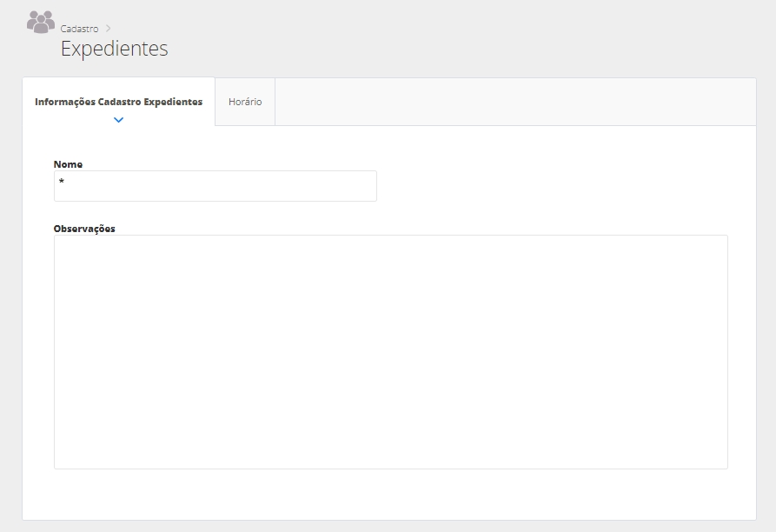The height and width of the screenshot is (532, 776).
Task: Go back to Cadastro via the breadcrumb
Action: click(79, 29)
